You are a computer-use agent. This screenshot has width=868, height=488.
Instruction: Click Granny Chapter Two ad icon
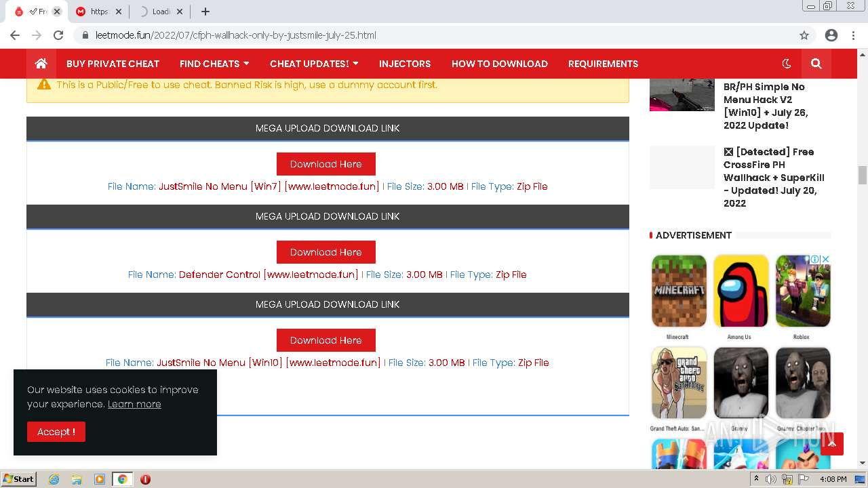803,383
